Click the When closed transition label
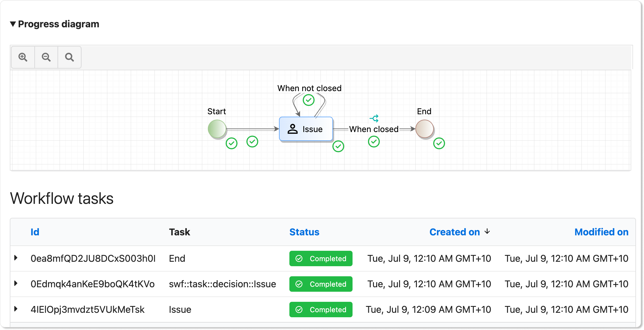Image resolution: width=644 pixels, height=330 pixels. tap(374, 129)
